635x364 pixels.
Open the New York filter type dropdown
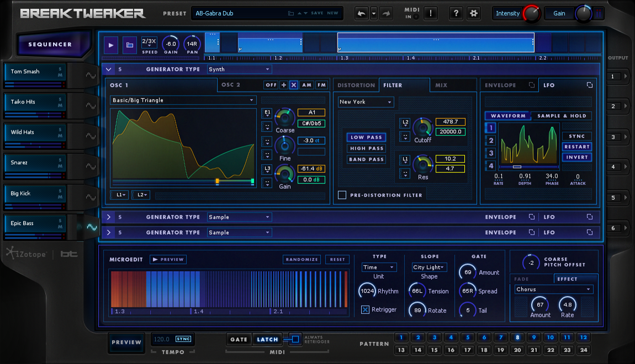click(x=366, y=102)
